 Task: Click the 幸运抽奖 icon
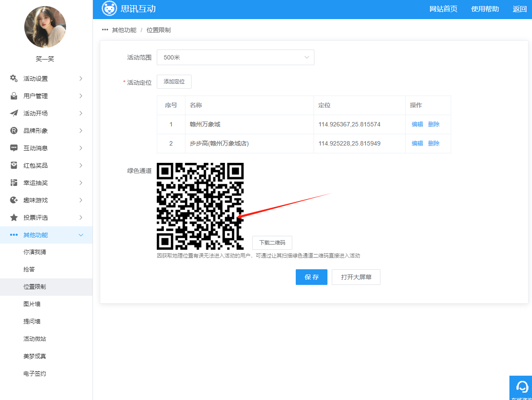[13, 183]
